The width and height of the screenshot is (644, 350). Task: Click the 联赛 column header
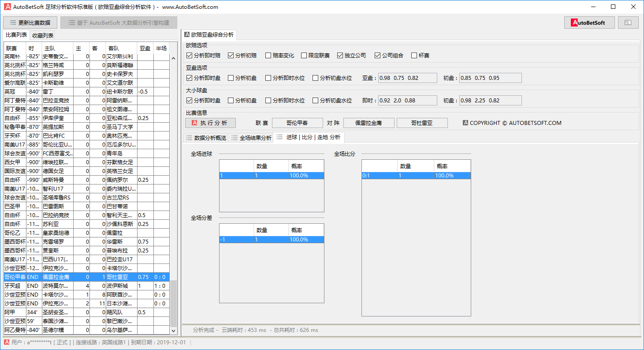15,48
